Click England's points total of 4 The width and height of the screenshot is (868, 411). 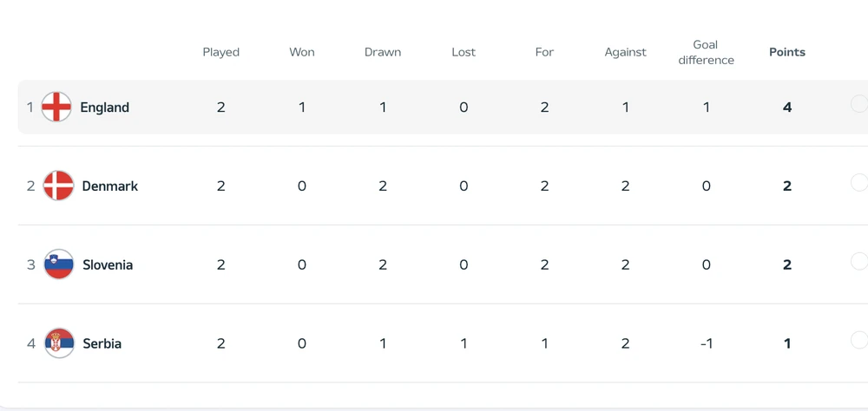tap(787, 108)
